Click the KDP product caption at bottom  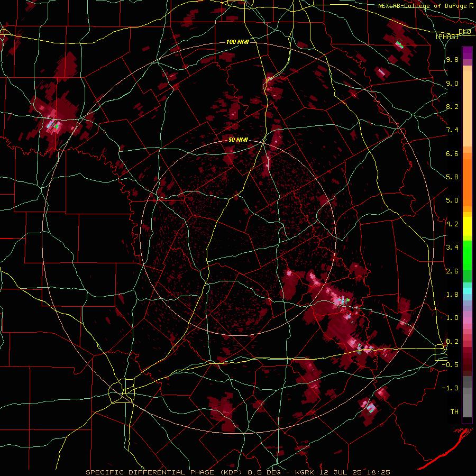(x=238, y=472)
